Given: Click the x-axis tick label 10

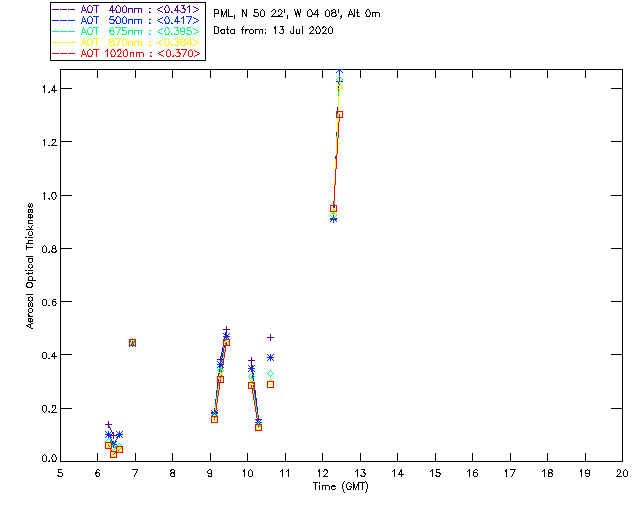Looking at the screenshot, I should 247,473.
